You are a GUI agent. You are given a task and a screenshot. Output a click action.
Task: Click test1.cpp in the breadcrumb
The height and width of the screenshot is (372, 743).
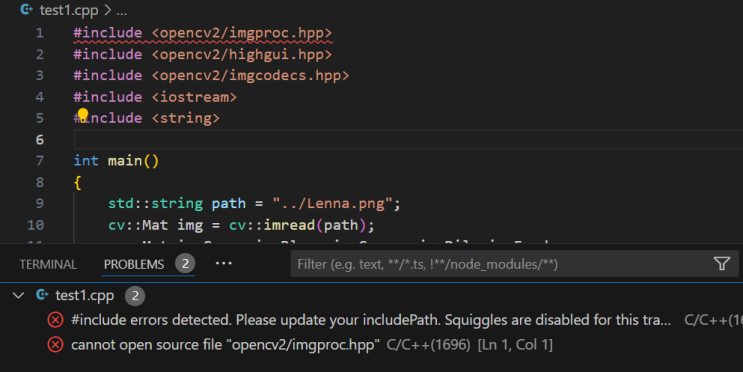click(x=69, y=10)
